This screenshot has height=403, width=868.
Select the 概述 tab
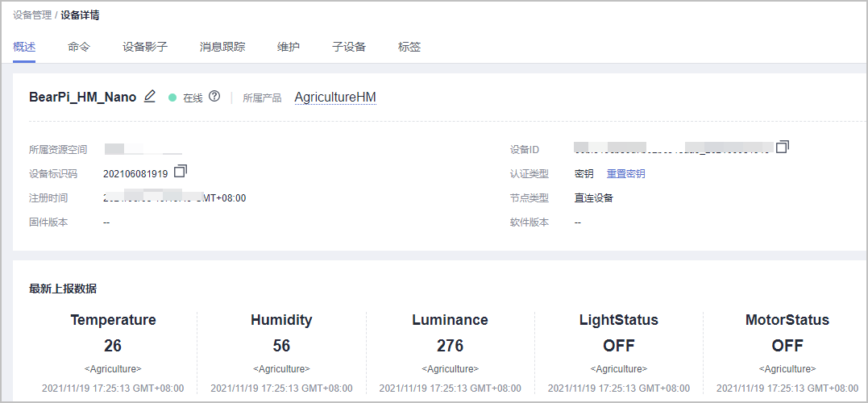tap(24, 47)
